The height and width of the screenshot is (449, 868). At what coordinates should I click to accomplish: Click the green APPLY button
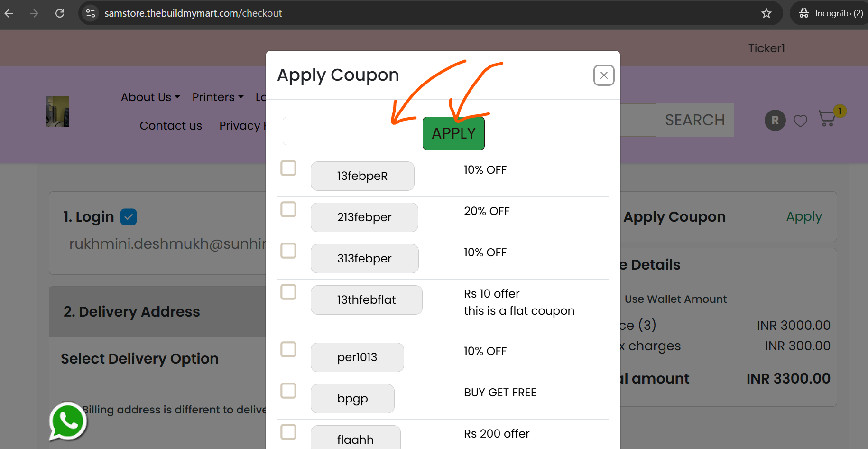point(453,133)
